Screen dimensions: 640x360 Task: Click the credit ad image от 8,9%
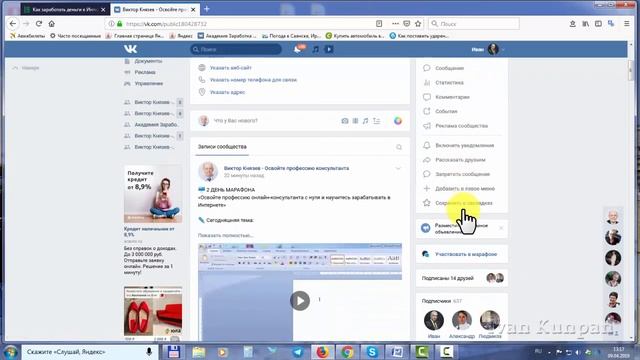[153, 194]
